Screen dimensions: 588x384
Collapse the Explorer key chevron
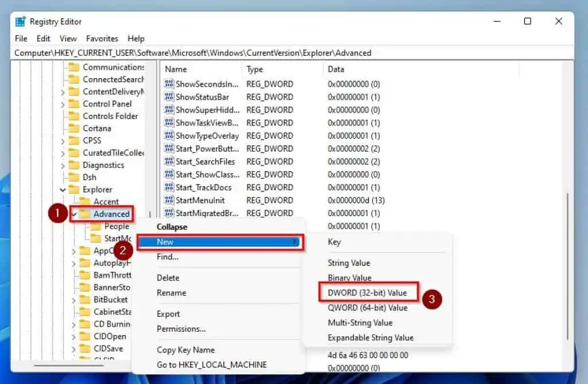click(x=62, y=190)
